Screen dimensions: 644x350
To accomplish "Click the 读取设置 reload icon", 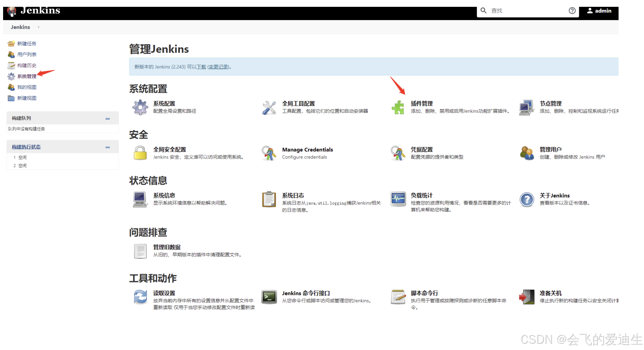I will (x=140, y=297).
